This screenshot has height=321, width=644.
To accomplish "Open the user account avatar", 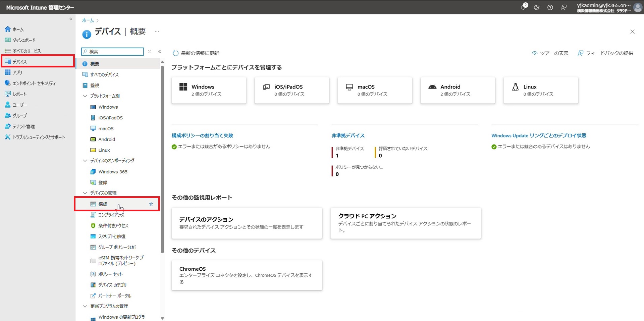I will pyautogui.click(x=638, y=7).
